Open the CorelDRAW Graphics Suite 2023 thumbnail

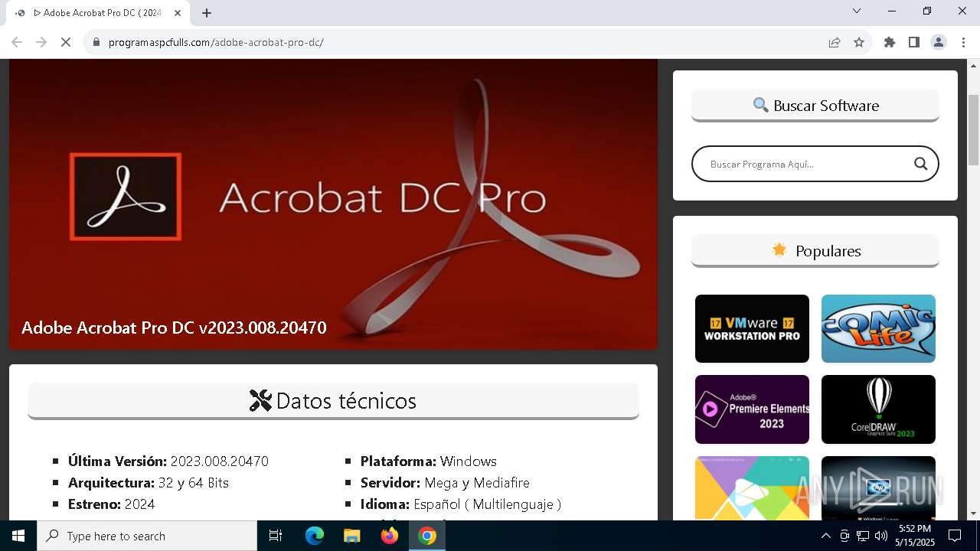(x=878, y=409)
